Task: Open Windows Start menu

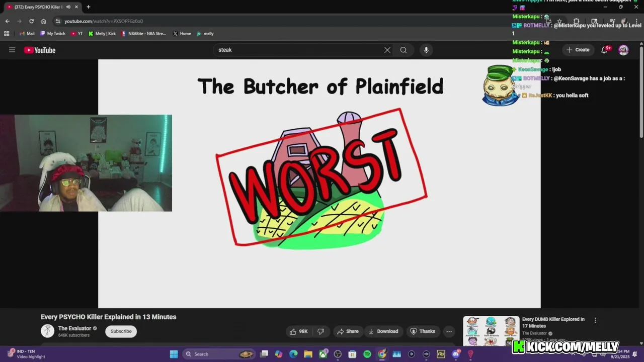Action: (174, 354)
